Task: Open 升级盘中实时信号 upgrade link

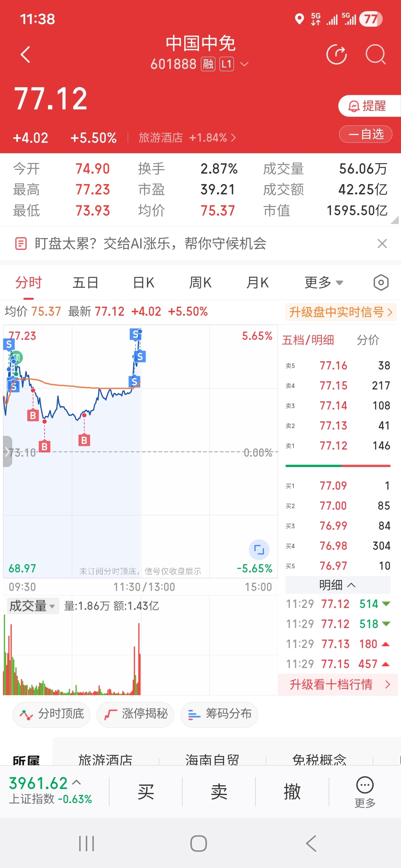Action: point(341,312)
